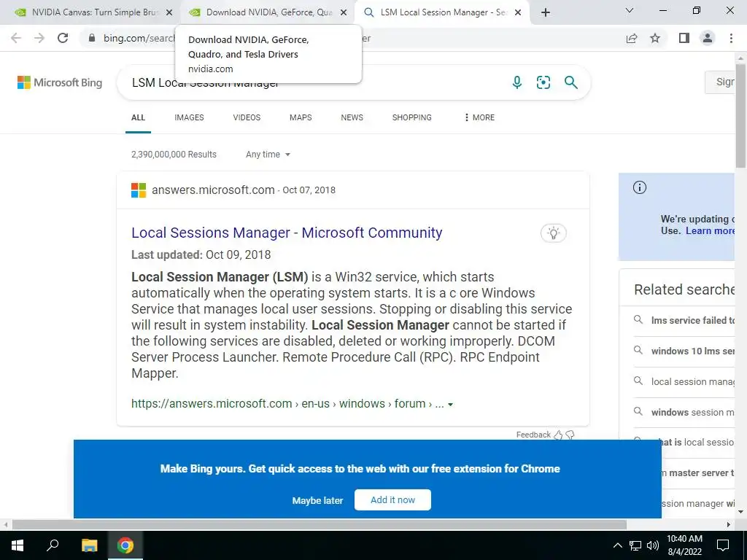Viewport: 747px width, 560px height.
Task: Close the NVIDIA Canvas tab
Action: click(x=169, y=13)
